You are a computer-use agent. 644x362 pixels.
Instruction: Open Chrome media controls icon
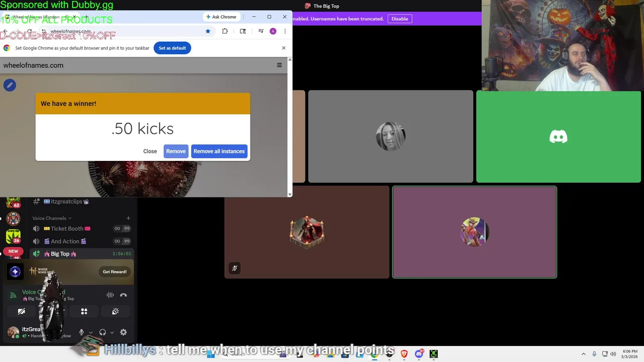tap(261, 31)
